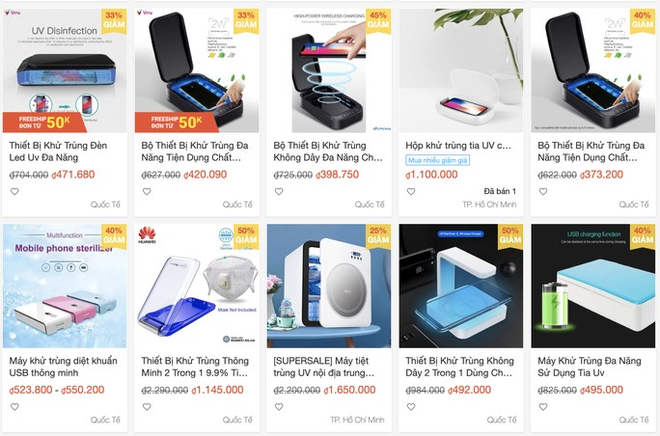Open Bộ Thiết Bị Khử Trùng Không Dây title

point(328,152)
